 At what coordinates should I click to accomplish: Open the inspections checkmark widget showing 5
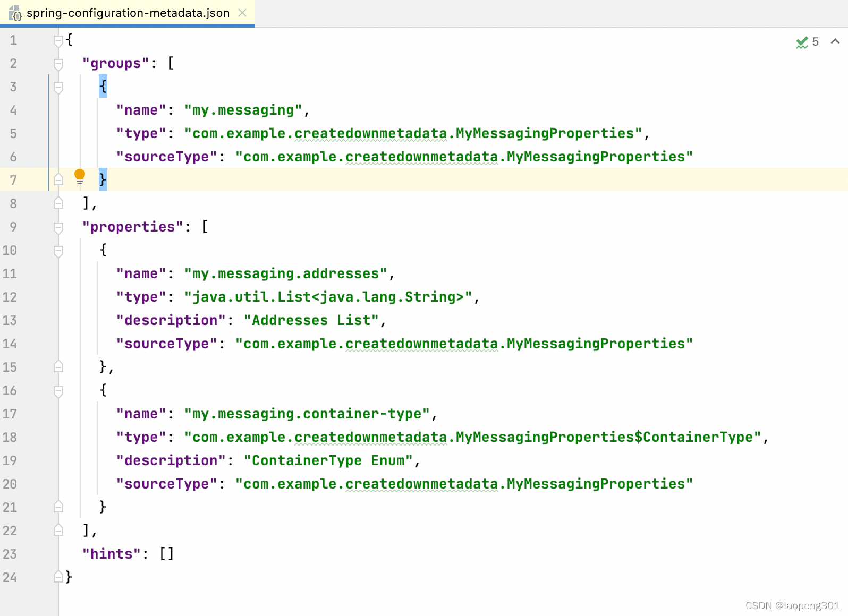(x=807, y=42)
